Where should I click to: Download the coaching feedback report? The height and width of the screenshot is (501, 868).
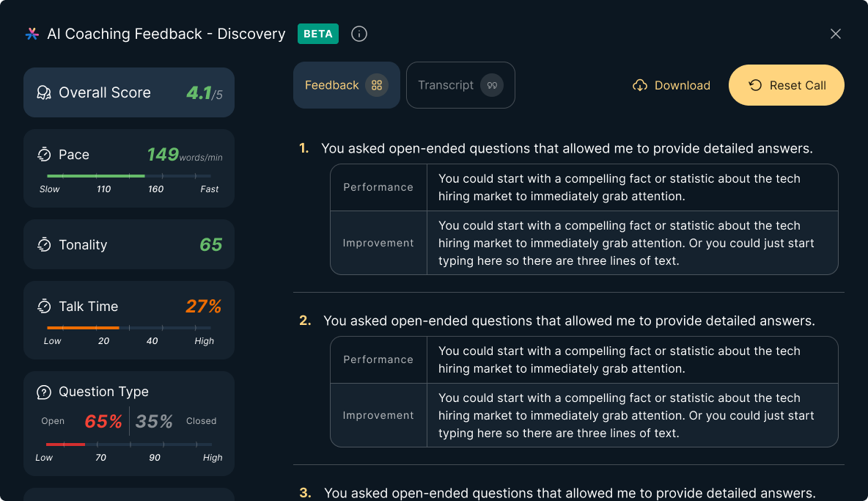(x=672, y=85)
